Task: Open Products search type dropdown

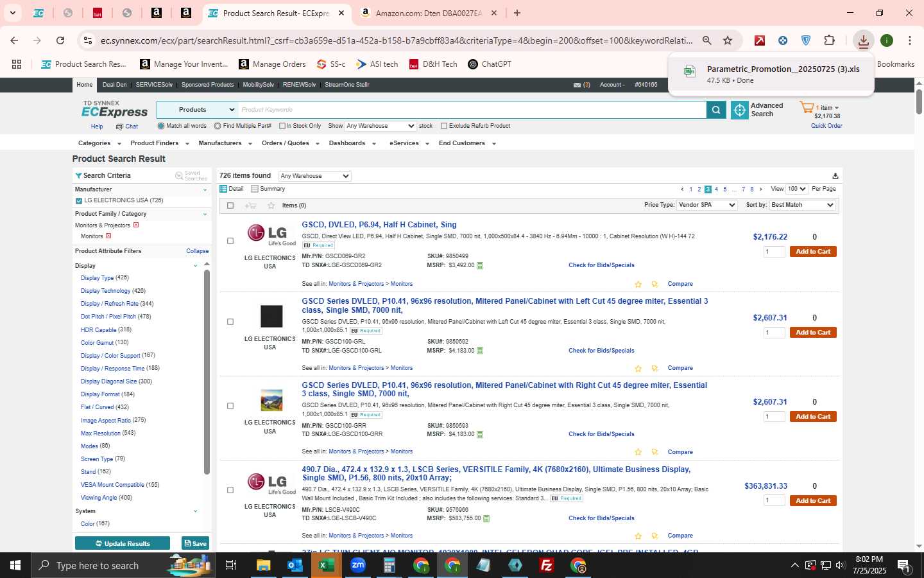Action: pyautogui.click(x=198, y=110)
